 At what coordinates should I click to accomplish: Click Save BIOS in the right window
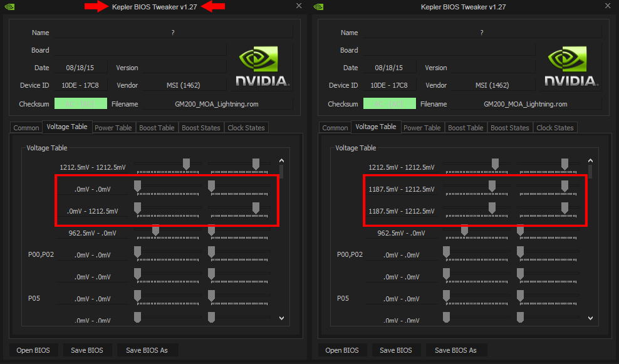[x=395, y=350]
